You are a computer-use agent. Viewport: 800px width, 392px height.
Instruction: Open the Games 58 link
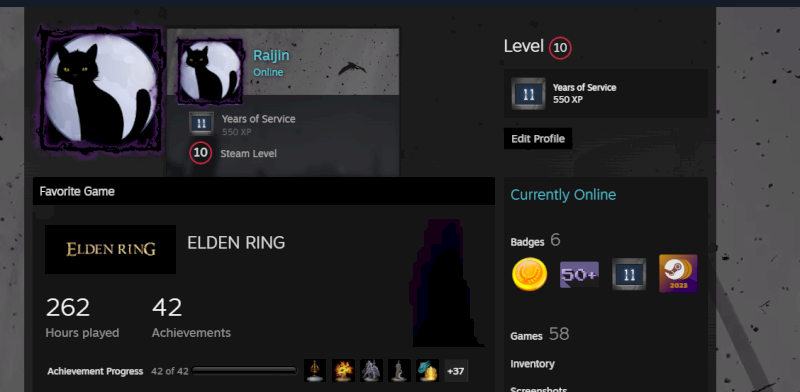[x=539, y=335]
